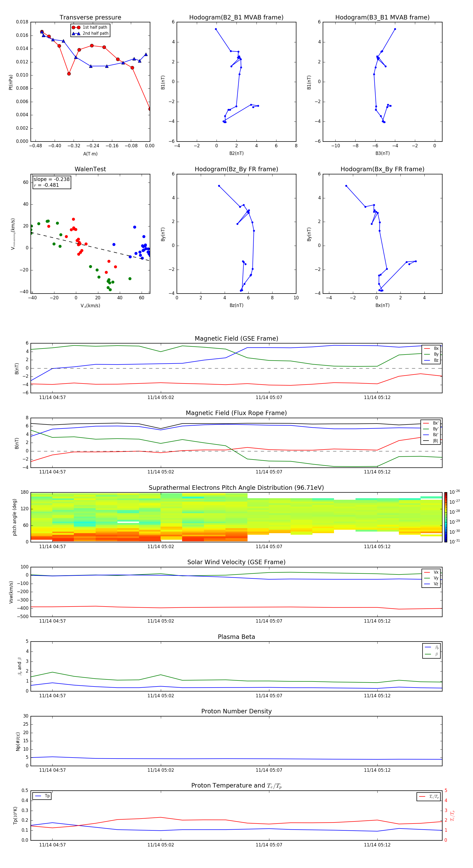Select the By' entry in Flux Rope legend
Screen dimensions: 473x868
[431, 429]
